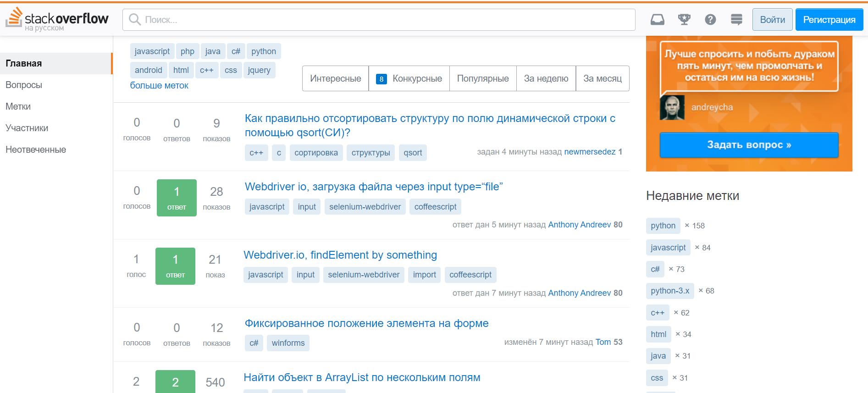Select the python-3.x tag in Недавние метки
The width and height of the screenshot is (868, 393).
669,291
